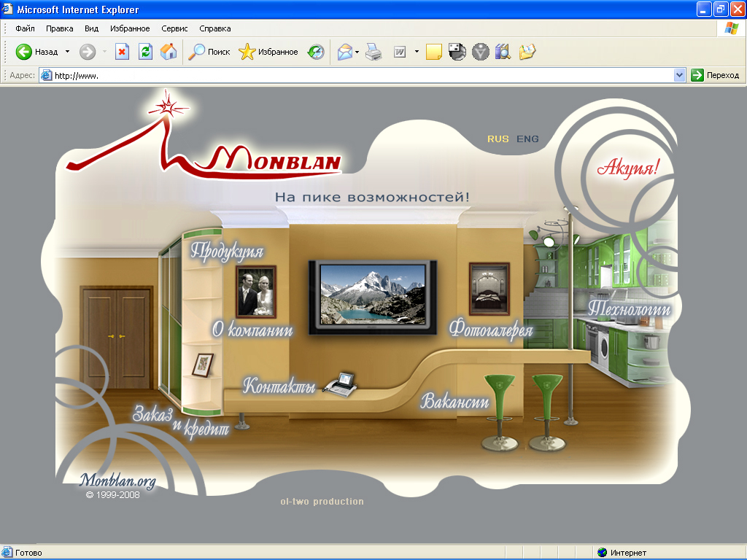
Task: Open the Акция! promotion link
Action: tap(627, 168)
